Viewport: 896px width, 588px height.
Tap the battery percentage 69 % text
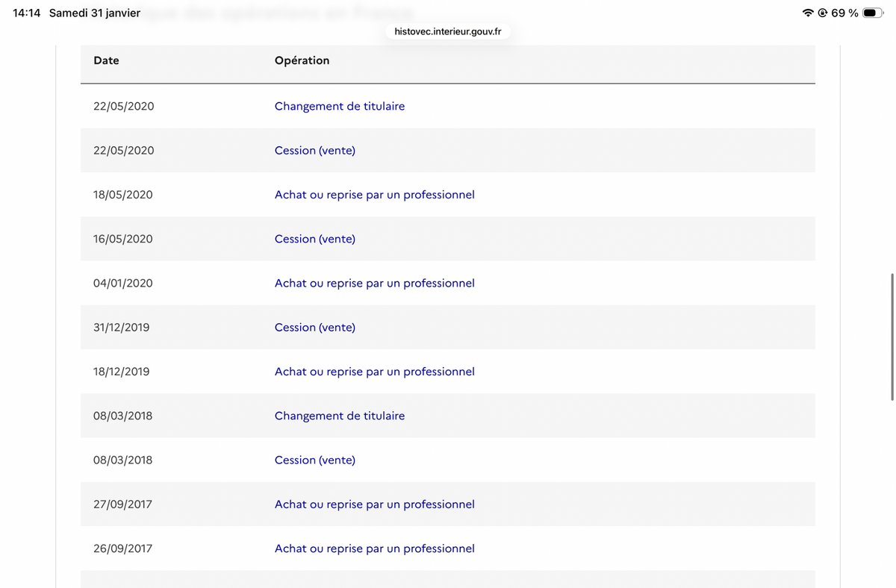[844, 13]
